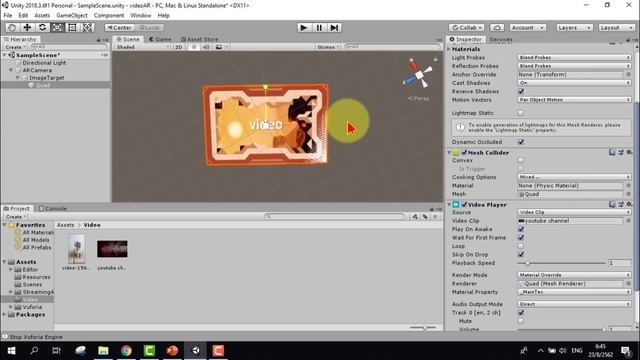
Task: Enable Convex checkbox
Action: [x=521, y=160]
